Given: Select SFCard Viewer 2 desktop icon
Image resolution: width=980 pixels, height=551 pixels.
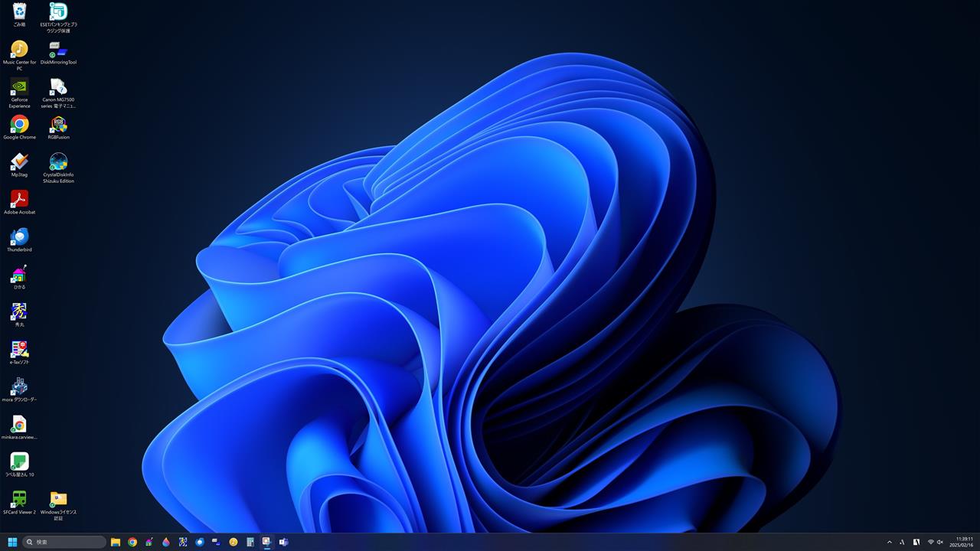Looking at the screenshot, I should [x=19, y=502].
